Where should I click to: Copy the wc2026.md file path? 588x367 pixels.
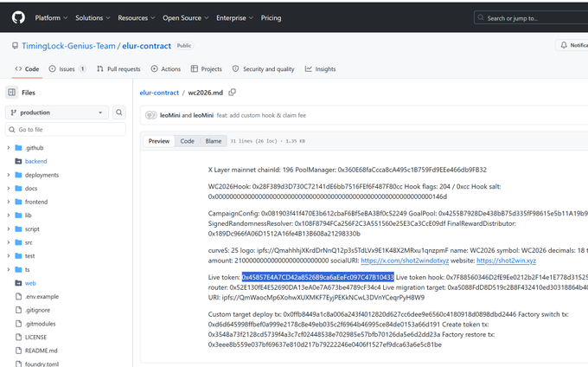click(232, 93)
